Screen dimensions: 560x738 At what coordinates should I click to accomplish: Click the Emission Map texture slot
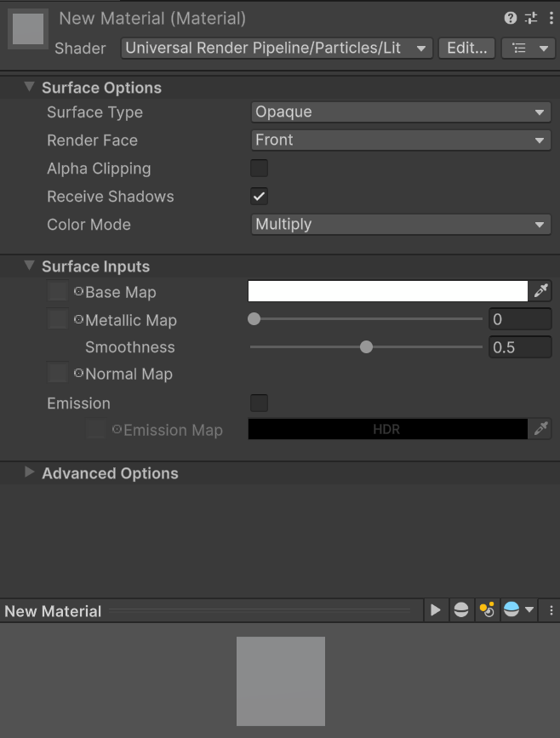click(95, 429)
